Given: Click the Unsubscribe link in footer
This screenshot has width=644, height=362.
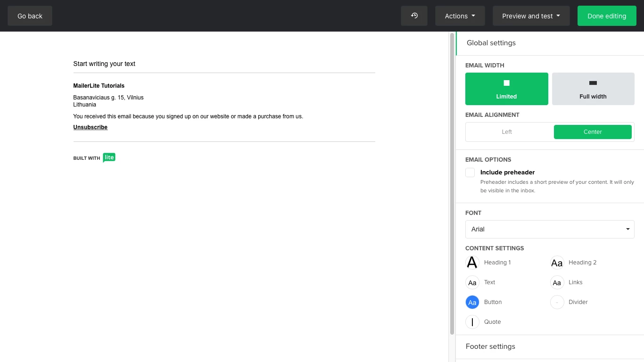Looking at the screenshot, I should [90, 127].
